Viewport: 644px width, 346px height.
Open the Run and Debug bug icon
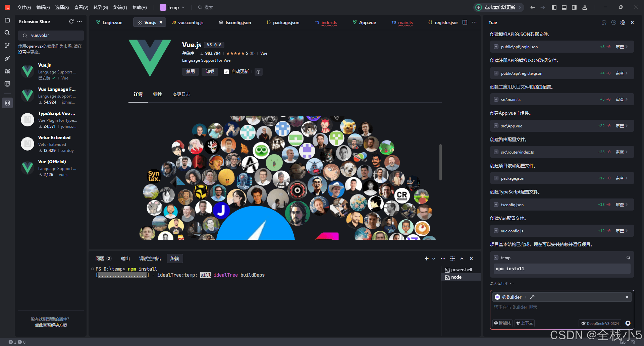pos(7,71)
